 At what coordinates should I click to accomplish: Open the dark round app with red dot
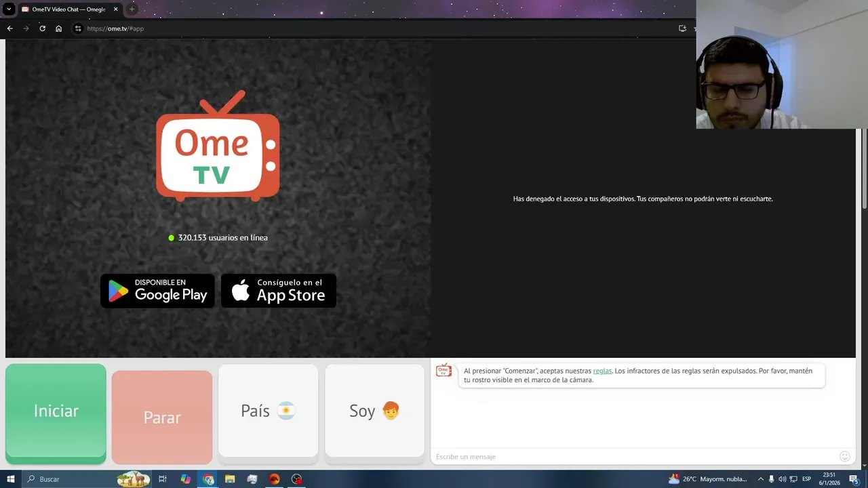[296, 479]
